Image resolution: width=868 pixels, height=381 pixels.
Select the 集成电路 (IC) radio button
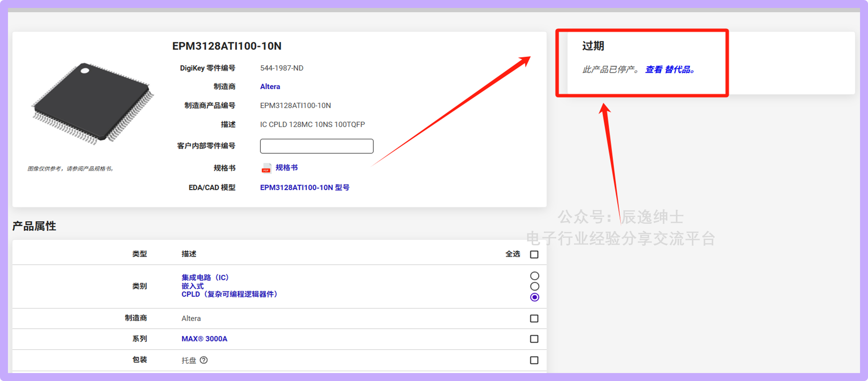(x=534, y=276)
